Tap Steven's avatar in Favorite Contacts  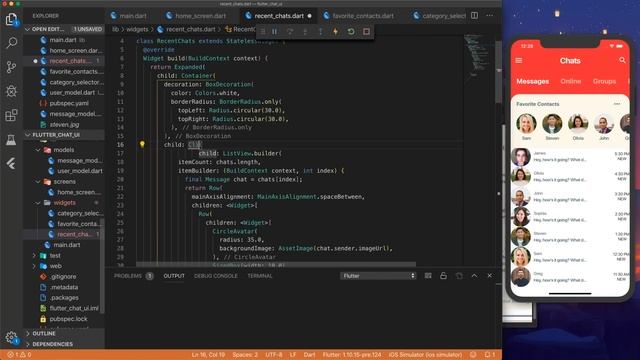(x=552, y=124)
